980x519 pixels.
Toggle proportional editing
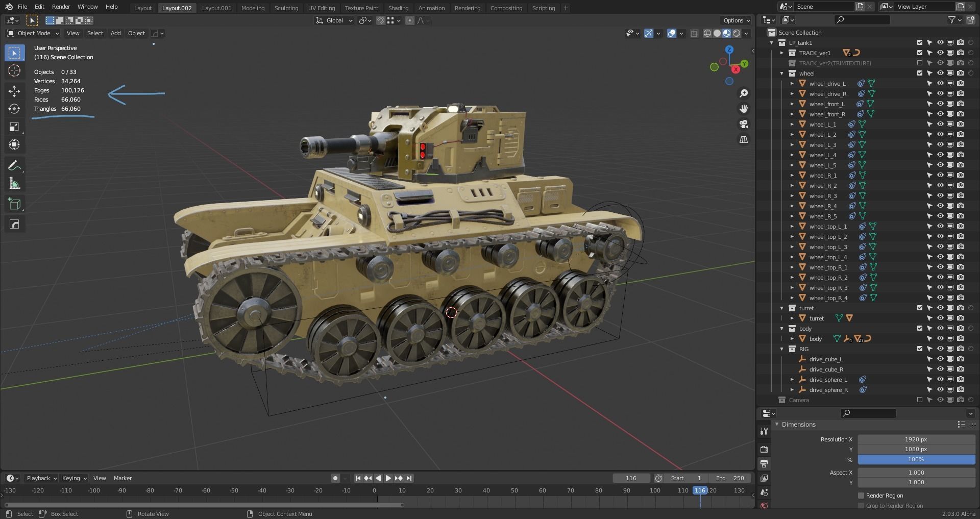[x=410, y=20]
